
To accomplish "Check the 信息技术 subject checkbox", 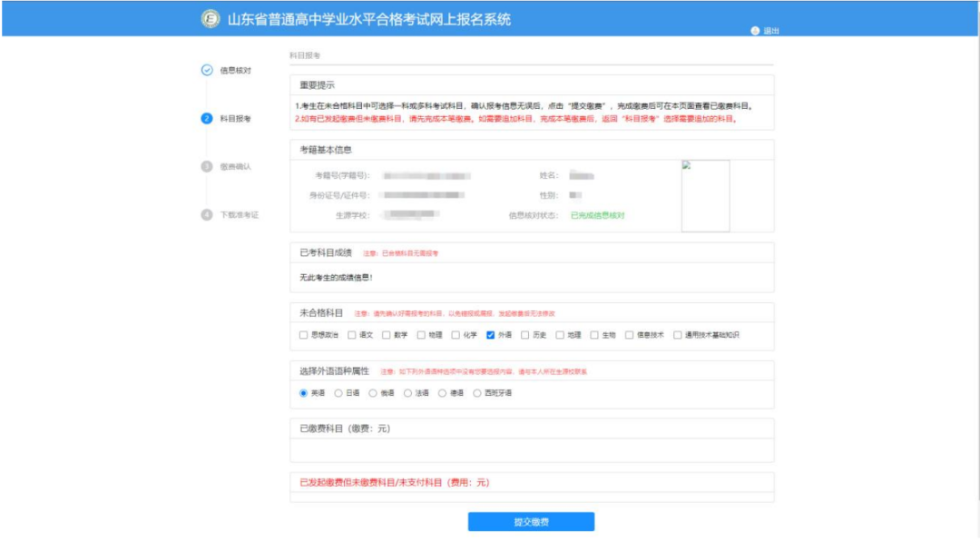I will coord(629,335).
